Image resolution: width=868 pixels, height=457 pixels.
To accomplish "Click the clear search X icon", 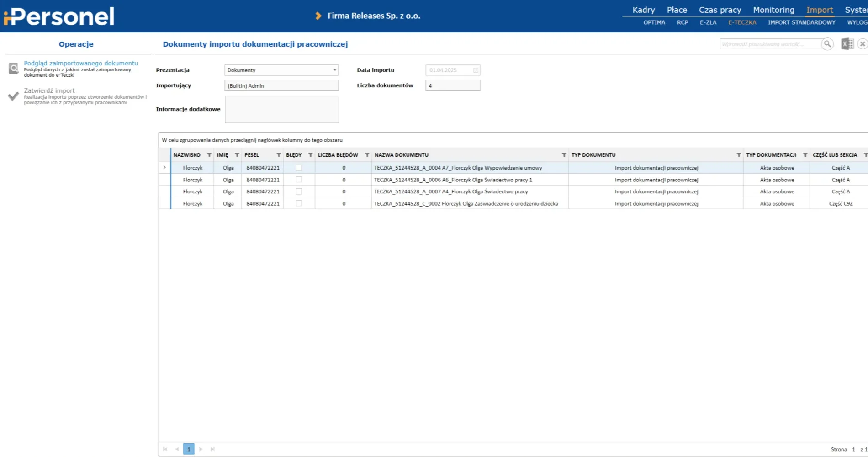I will click(862, 44).
